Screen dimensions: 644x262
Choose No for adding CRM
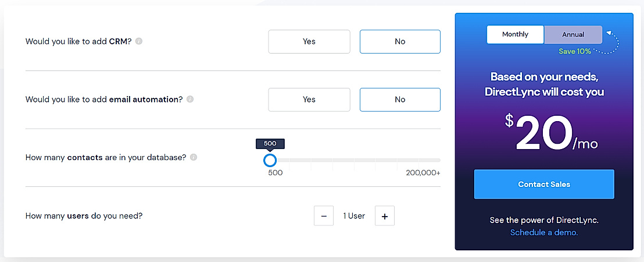400,41
